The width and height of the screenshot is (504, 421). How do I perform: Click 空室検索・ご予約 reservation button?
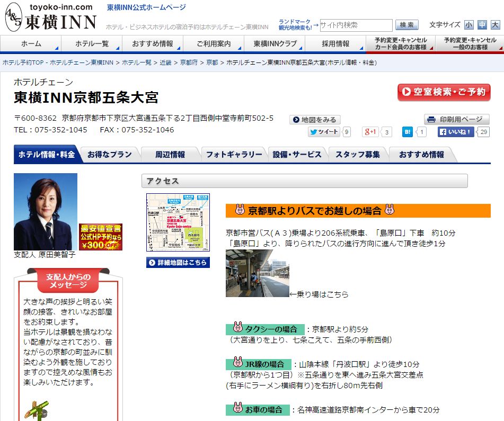point(444,92)
